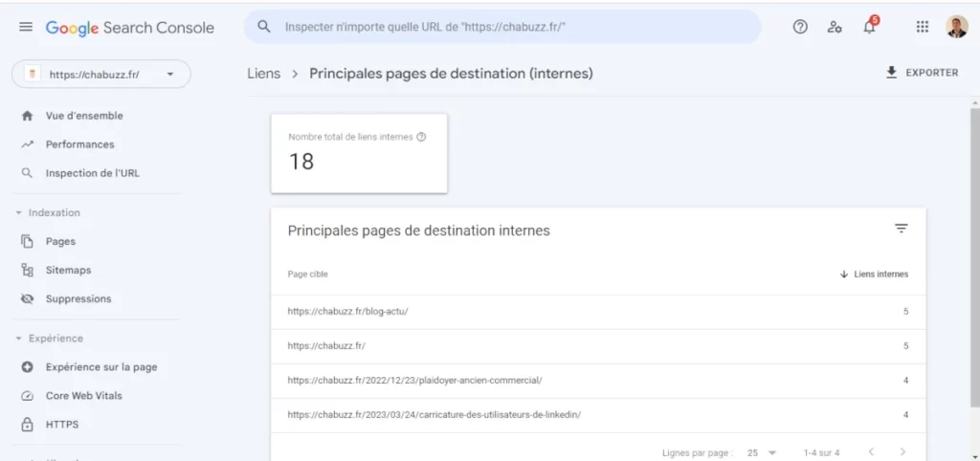Open the table filter icon
This screenshot has height=461, width=980.
point(901,229)
